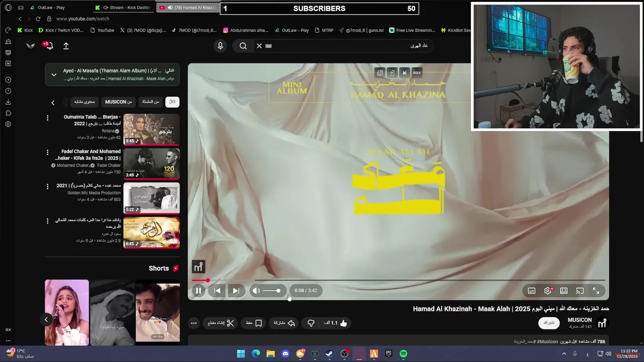Share the video with the share button

284,323
